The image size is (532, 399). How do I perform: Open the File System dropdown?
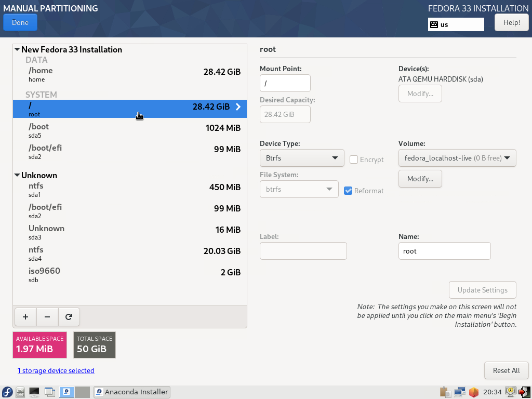pyautogui.click(x=299, y=189)
